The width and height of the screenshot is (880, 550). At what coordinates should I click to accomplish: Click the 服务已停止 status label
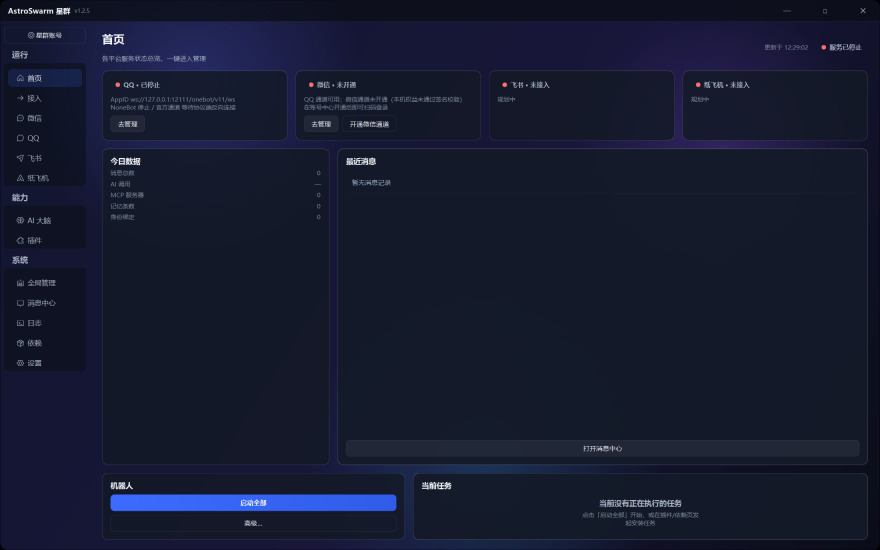(x=845, y=47)
